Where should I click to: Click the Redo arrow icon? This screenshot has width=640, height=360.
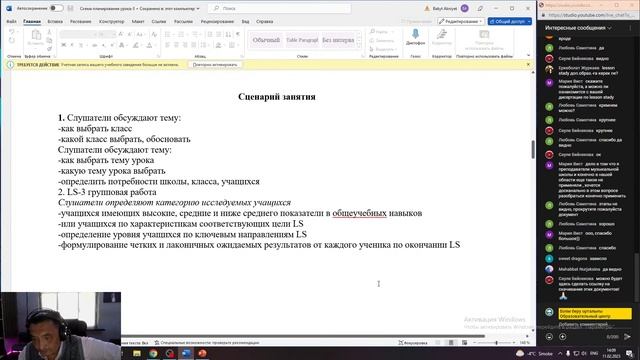point(11,41)
